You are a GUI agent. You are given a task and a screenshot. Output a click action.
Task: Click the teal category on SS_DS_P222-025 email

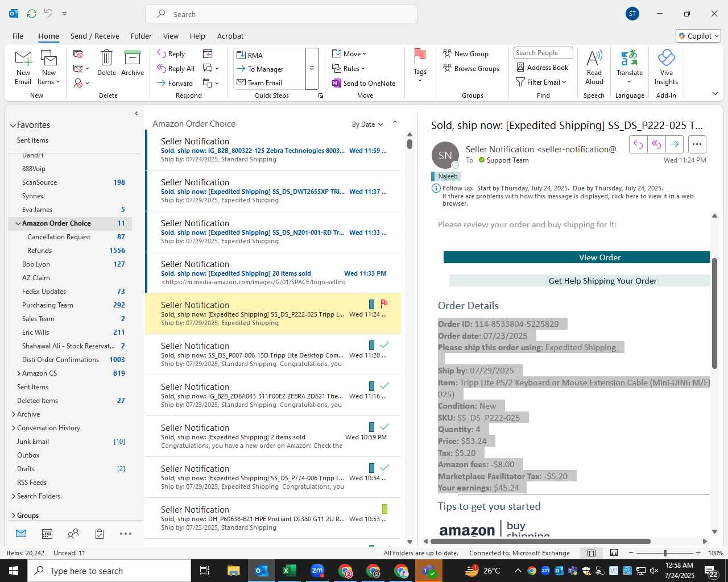click(x=371, y=304)
